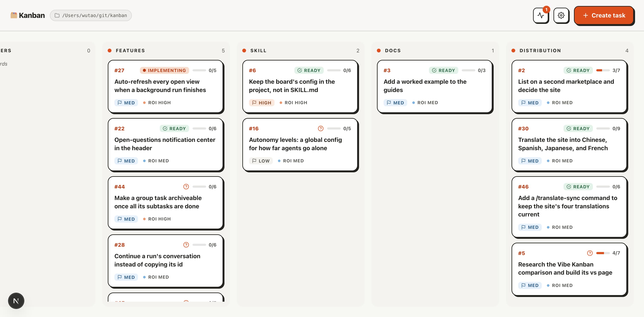Click the READY badge on card #3
Viewport: 644px width, 317px height.
444,71
